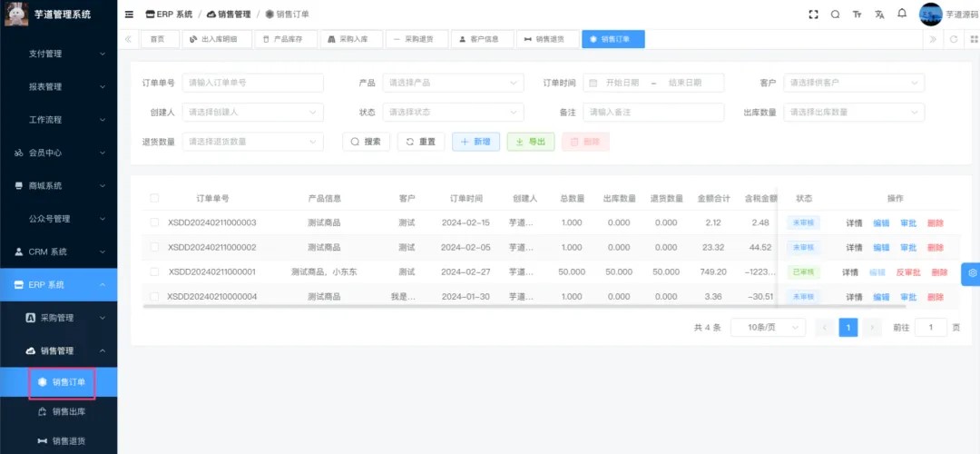Select the row checkbox for XSDD20240211000001
The image size is (980, 454).
point(154,271)
